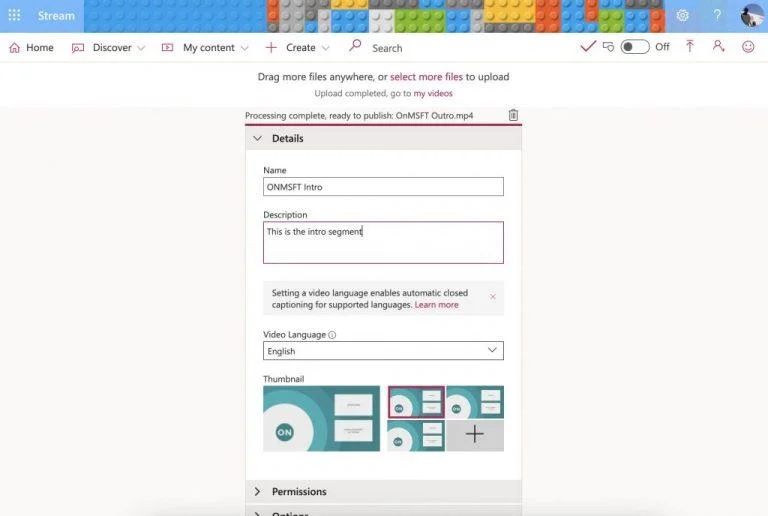This screenshot has width=768, height=516.
Task: Select the highlighted first small thumbnail
Action: [416, 402]
